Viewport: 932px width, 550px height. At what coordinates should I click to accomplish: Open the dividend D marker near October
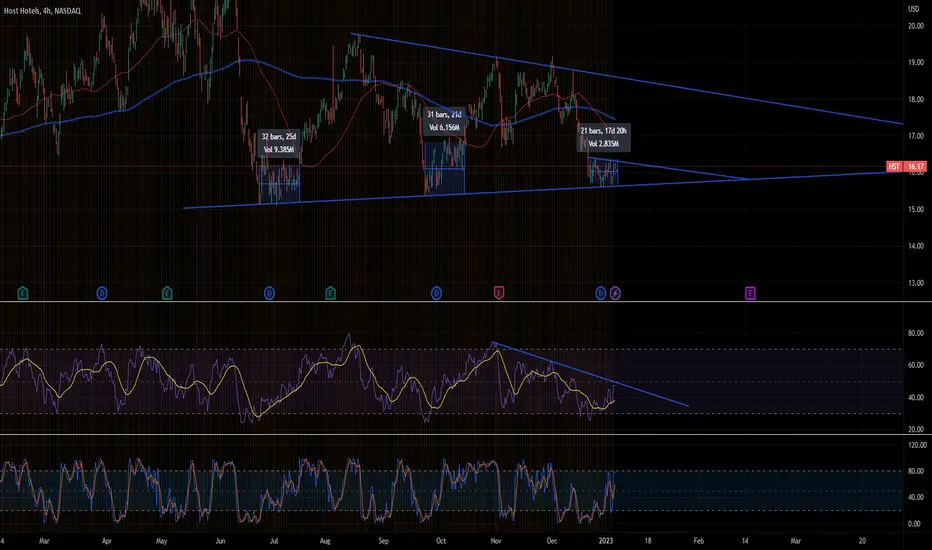pos(436,293)
